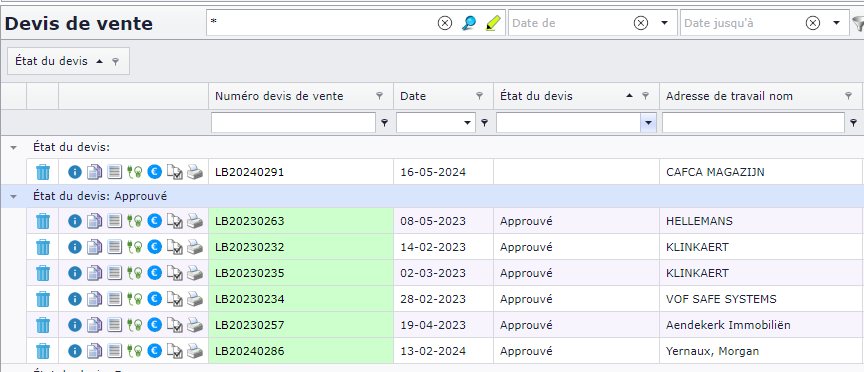Click document checkmark icon for LB20230234
This screenshot has width=864, height=372.
[x=175, y=299]
